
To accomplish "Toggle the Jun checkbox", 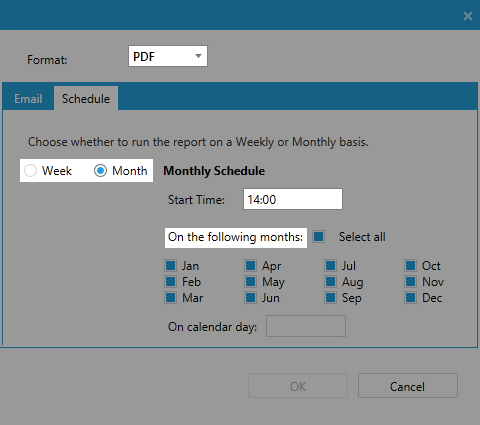I will coord(250,297).
